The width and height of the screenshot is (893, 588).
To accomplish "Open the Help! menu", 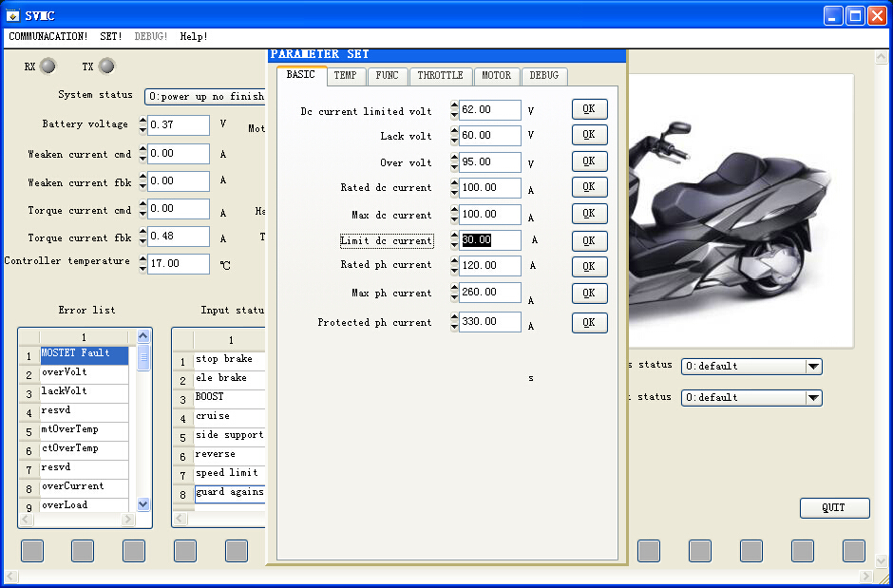I will click(194, 36).
